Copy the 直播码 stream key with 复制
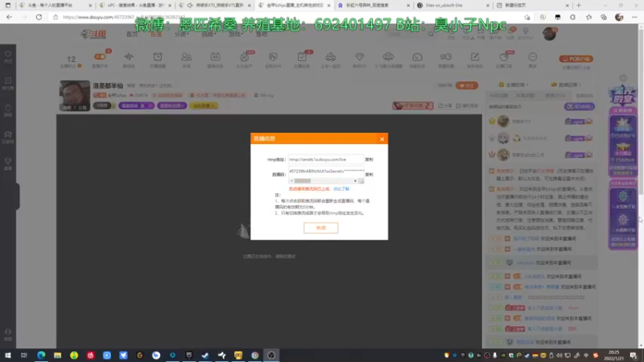The height and width of the screenshot is (362, 644). (369, 175)
